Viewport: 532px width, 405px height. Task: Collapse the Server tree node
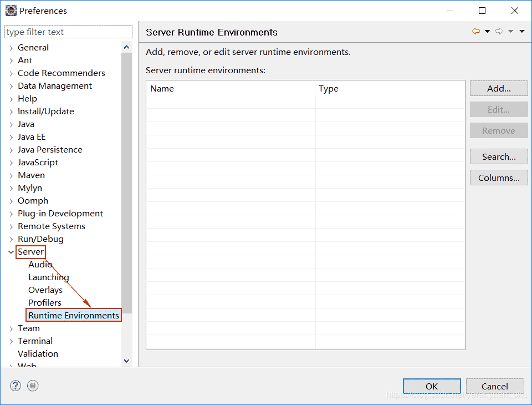click(x=11, y=252)
